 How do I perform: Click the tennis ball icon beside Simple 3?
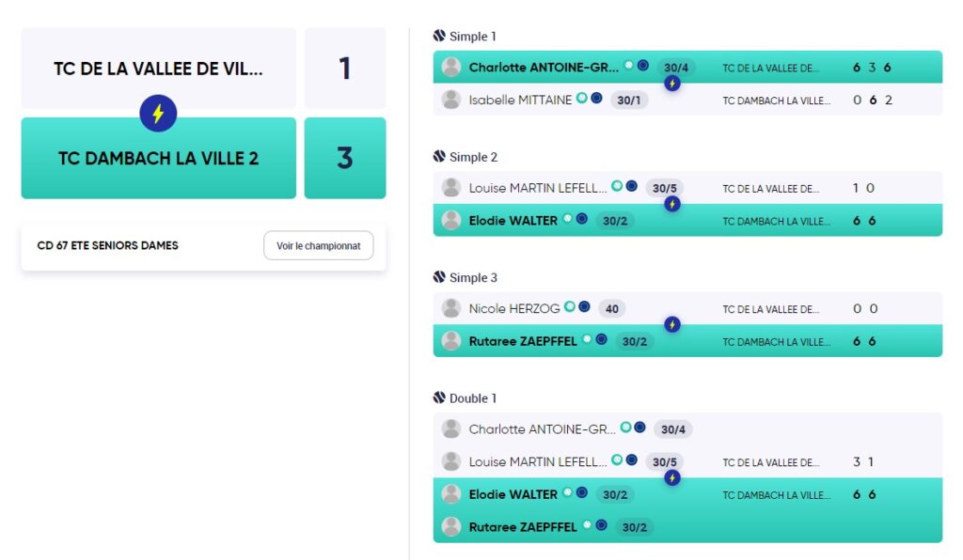click(x=439, y=276)
